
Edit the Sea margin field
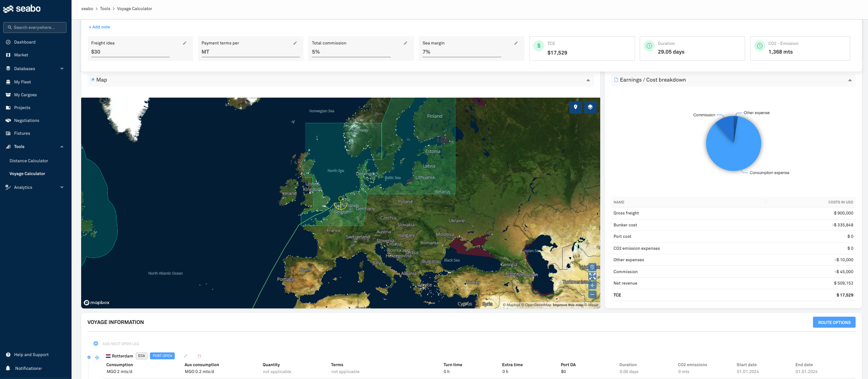point(516,43)
